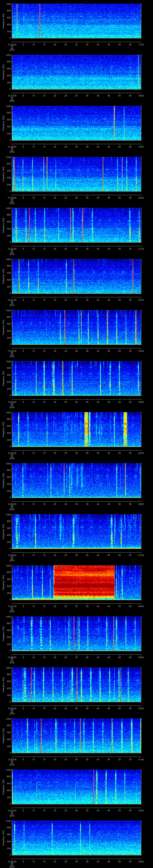Select the spectrogram panel starting at 12:29:00
This screenshot has width=153, height=868.
click(x=77, y=685)
